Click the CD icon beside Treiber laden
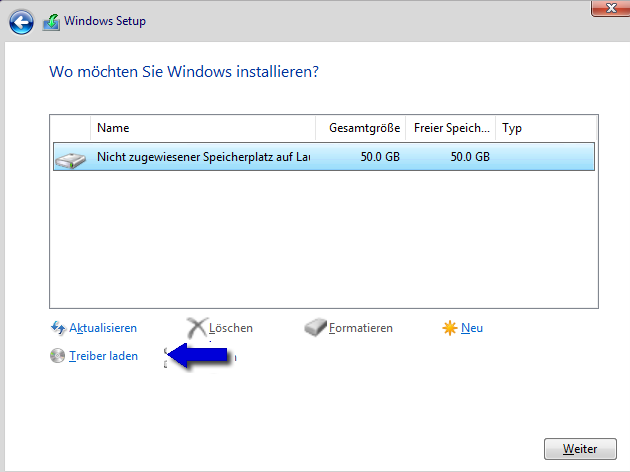This screenshot has width=630, height=472. click(57, 356)
